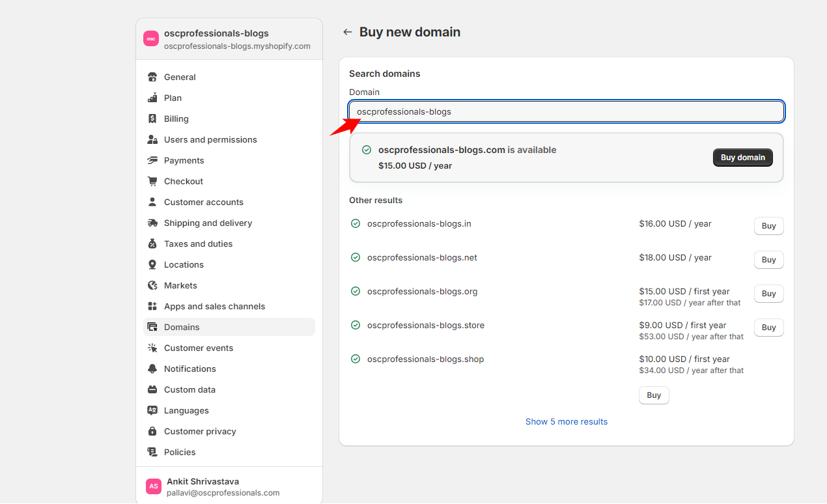This screenshot has height=504, width=827.
Task: Click the Customer privacy lock icon
Action: coord(152,431)
